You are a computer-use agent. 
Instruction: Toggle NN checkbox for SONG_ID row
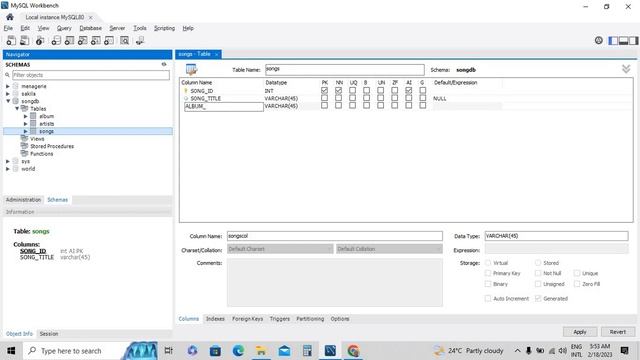tap(338, 90)
